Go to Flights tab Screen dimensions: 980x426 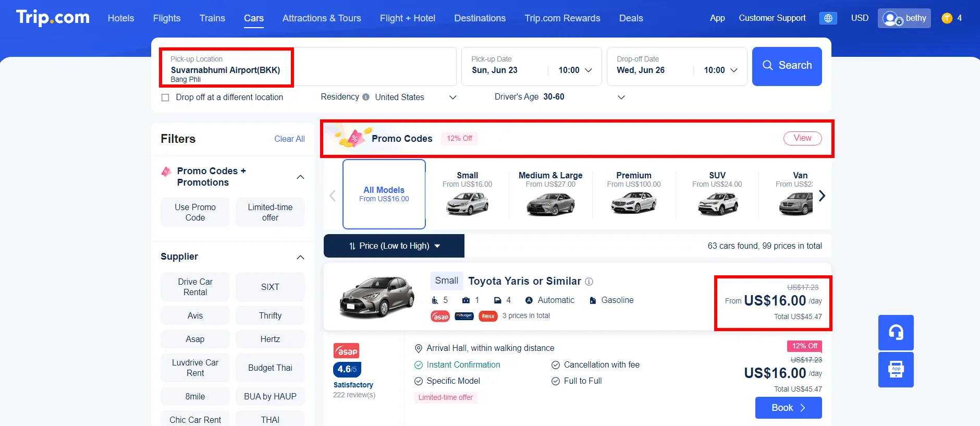167,18
